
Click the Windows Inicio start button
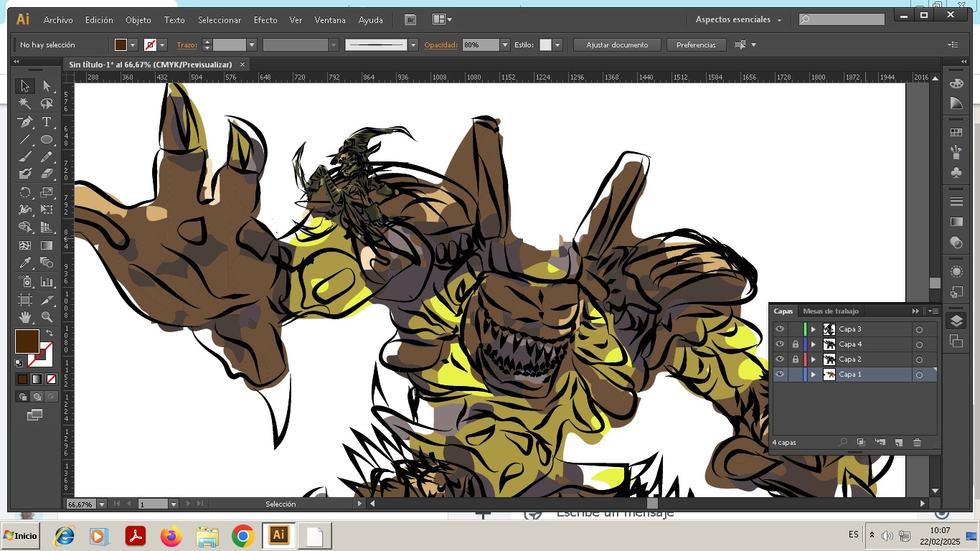pyautogui.click(x=20, y=536)
